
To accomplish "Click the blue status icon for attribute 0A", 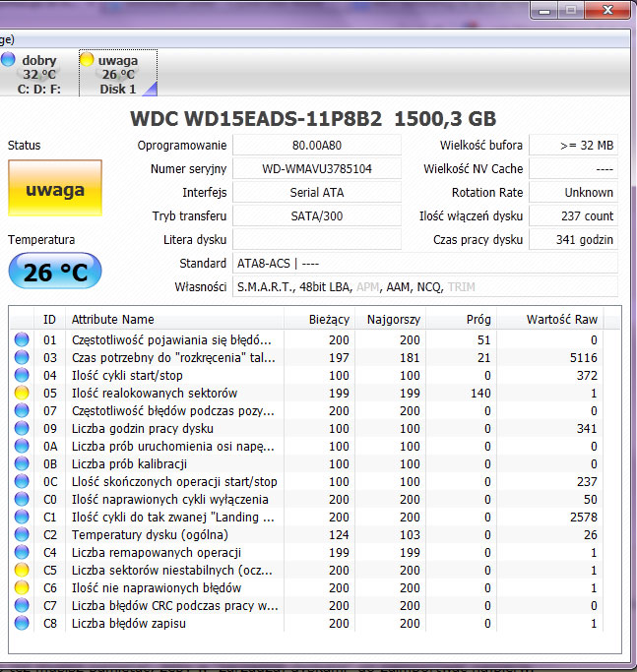I will [22, 446].
